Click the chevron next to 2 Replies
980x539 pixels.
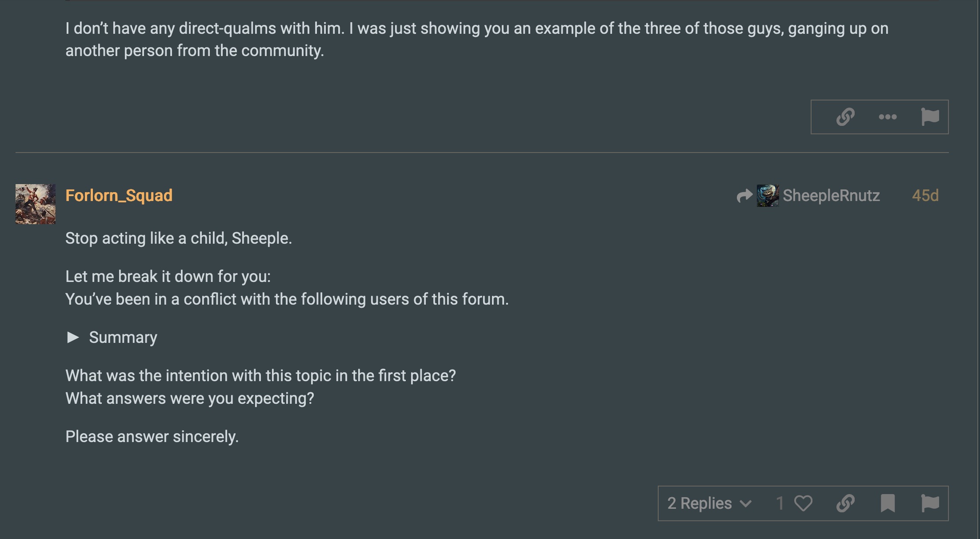pyautogui.click(x=746, y=504)
